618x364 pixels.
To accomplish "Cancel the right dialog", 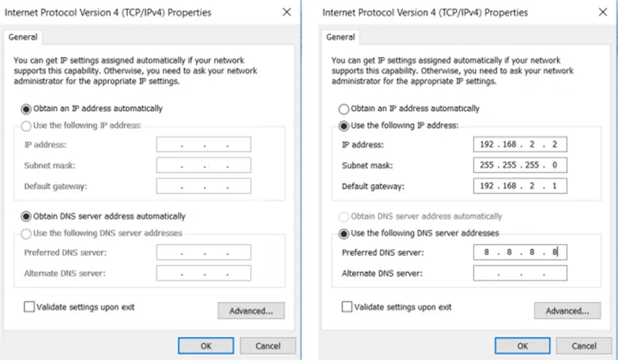I will pyautogui.click(x=584, y=346).
